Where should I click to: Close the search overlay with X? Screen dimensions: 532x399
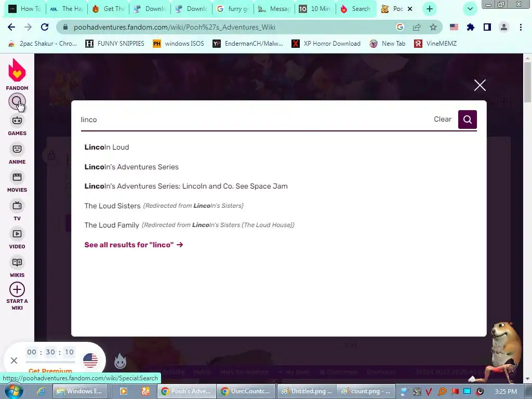(480, 85)
